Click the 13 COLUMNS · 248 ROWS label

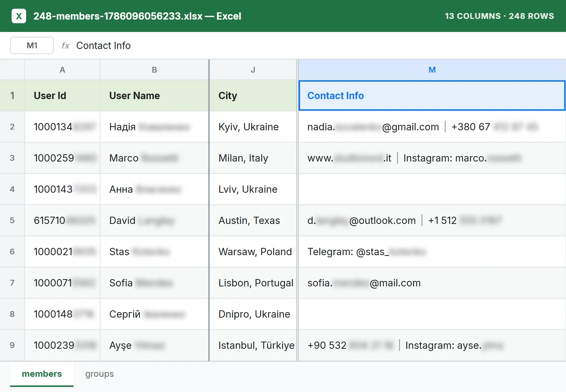(x=499, y=16)
